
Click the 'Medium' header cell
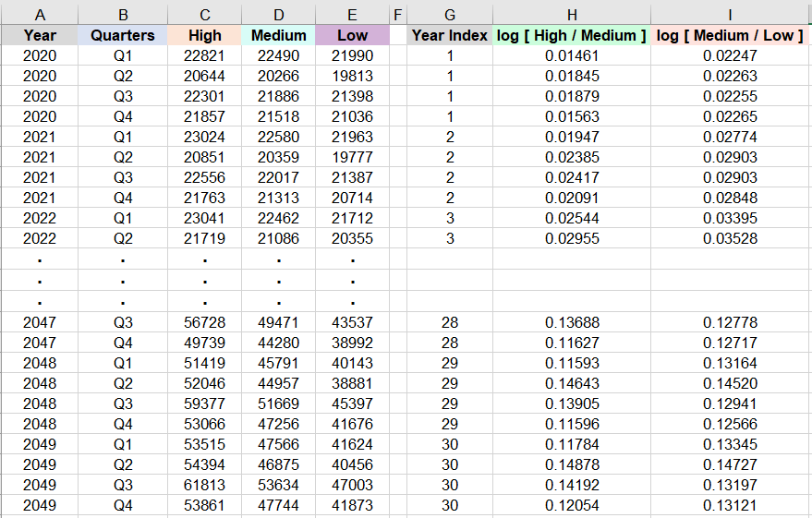279,35
